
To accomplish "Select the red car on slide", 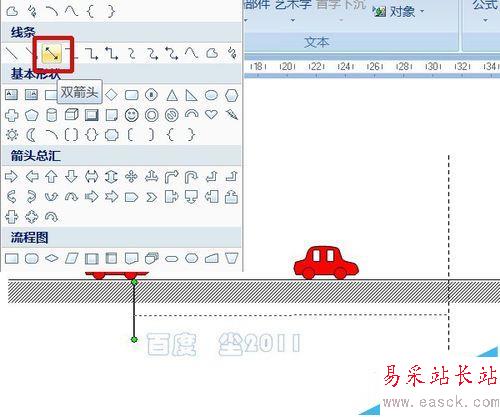I will [x=326, y=263].
